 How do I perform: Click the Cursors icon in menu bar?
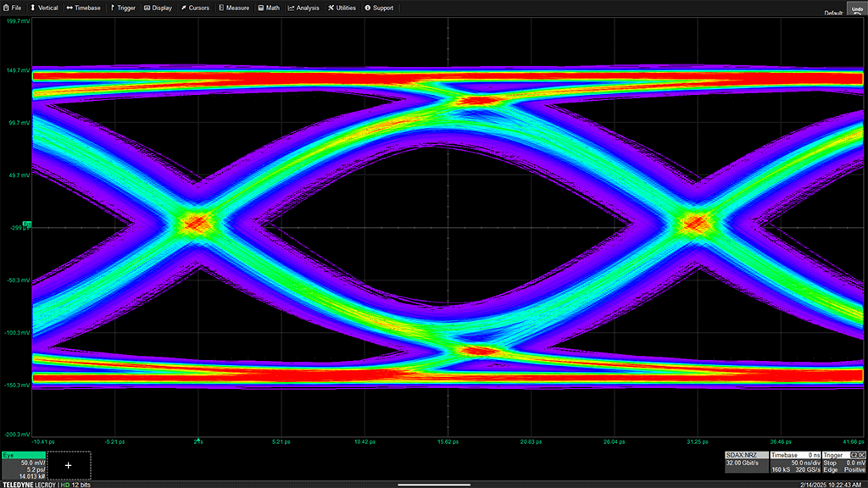[183, 8]
